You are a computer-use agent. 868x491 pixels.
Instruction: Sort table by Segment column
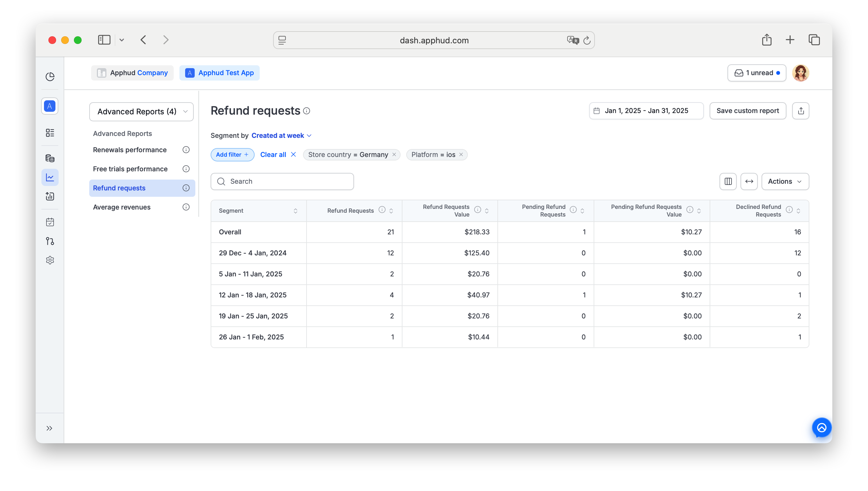295,211
